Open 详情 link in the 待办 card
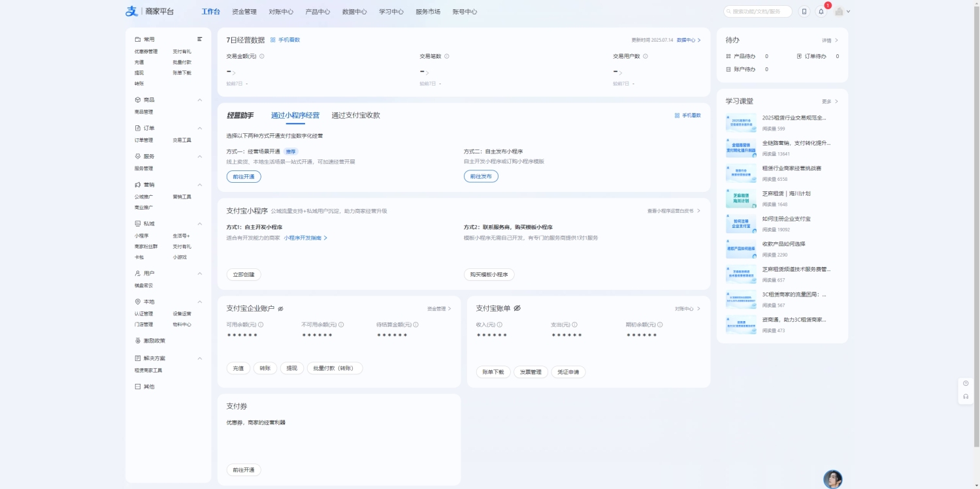980x489 pixels. (830, 40)
